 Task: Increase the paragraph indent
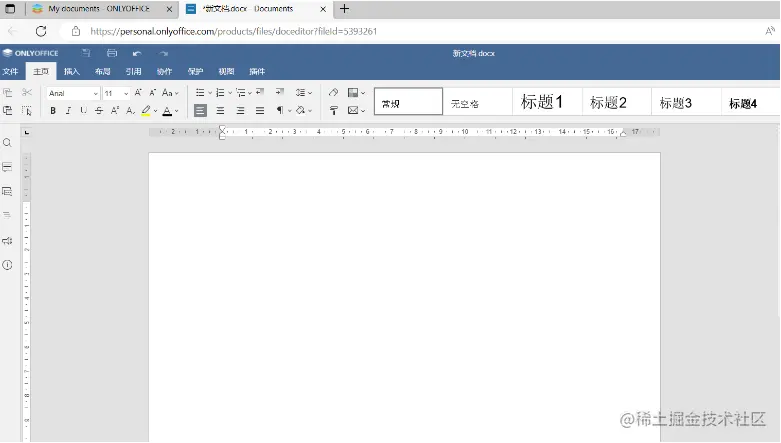[x=280, y=92]
